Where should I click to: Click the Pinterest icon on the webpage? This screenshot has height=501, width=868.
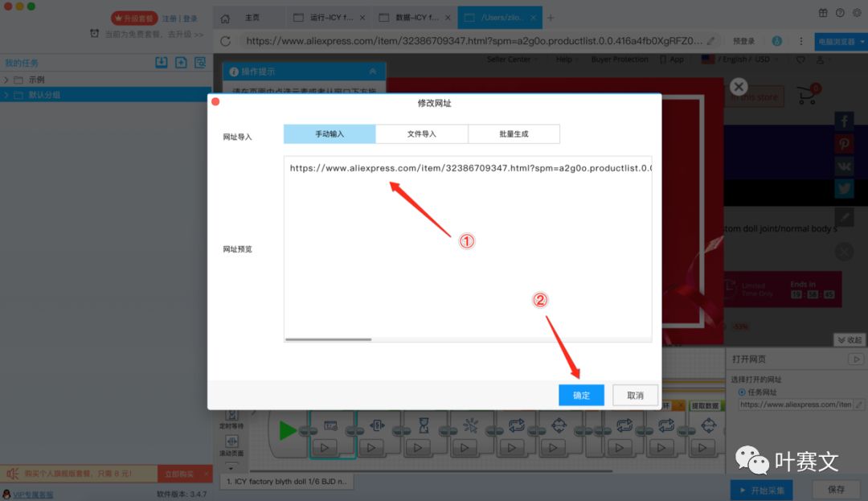[844, 143]
